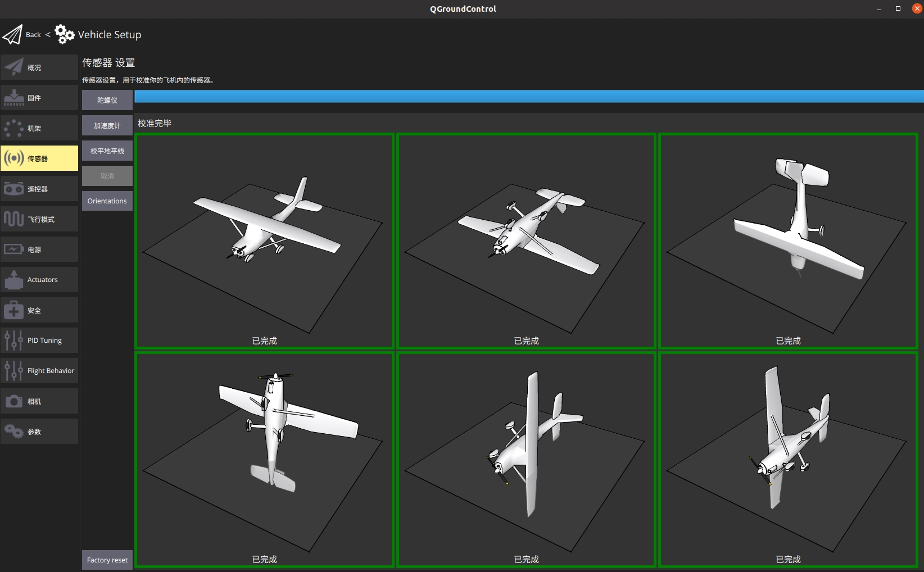Open the 遥控器 radio setup icon
The width and height of the screenshot is (924, 572).
coord(13,189)
